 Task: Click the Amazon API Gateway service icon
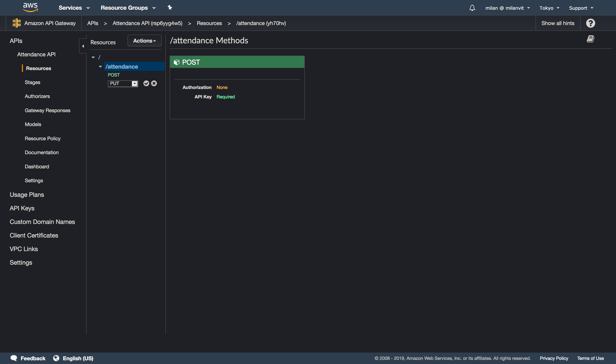[17, 23]
